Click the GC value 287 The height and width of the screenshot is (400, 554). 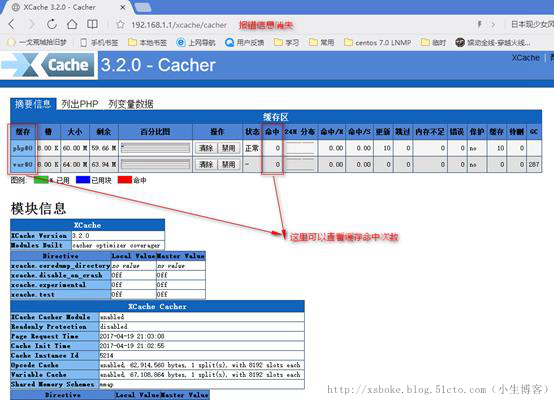pyautogui.click(x=534, y=164)
